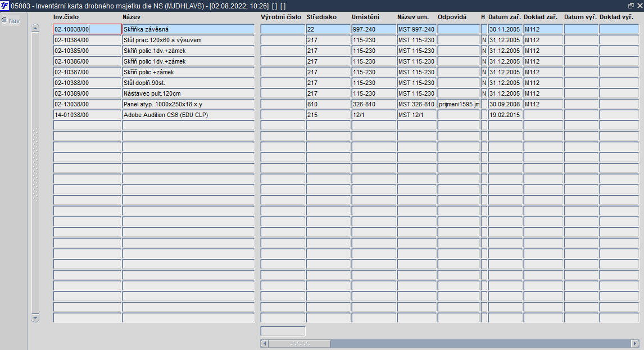Click date cell 19.02.2015

[x=505, y=115]
